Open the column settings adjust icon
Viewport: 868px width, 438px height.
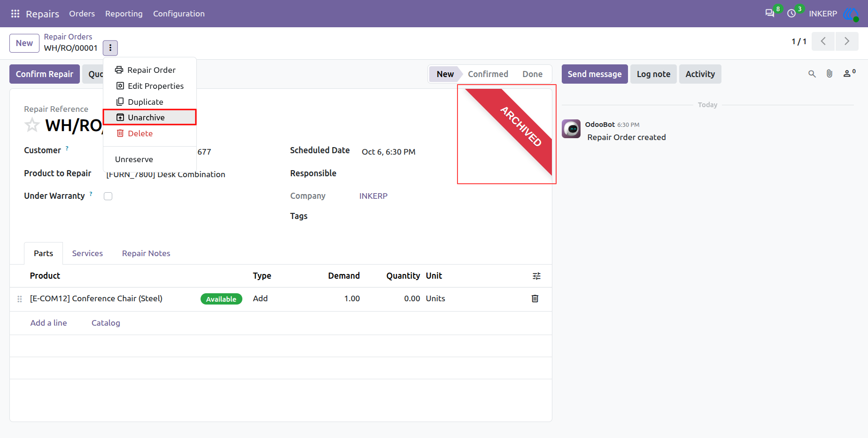[536, 276]
